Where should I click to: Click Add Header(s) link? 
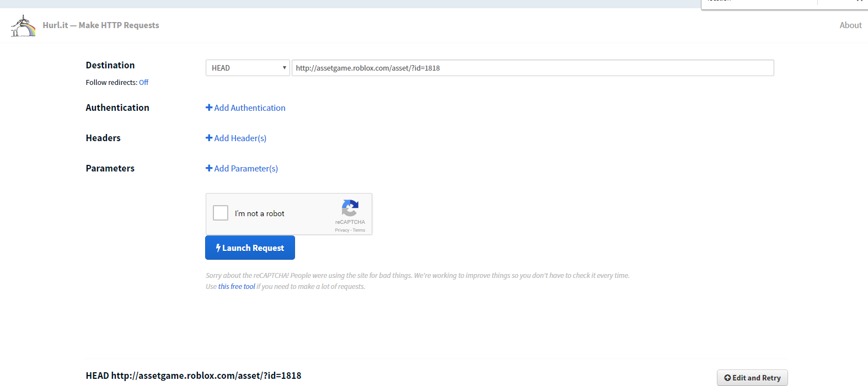236,138
